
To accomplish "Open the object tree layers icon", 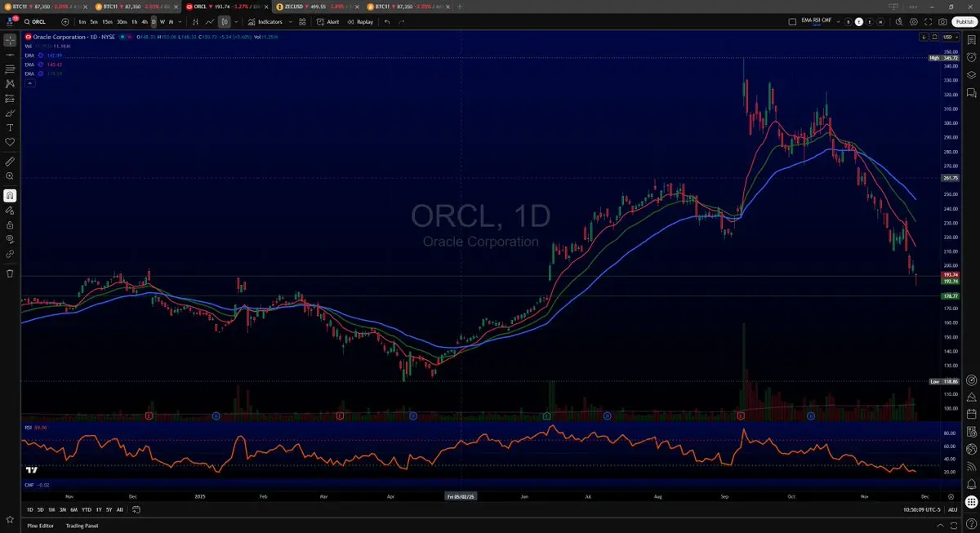I will [971, 74].
